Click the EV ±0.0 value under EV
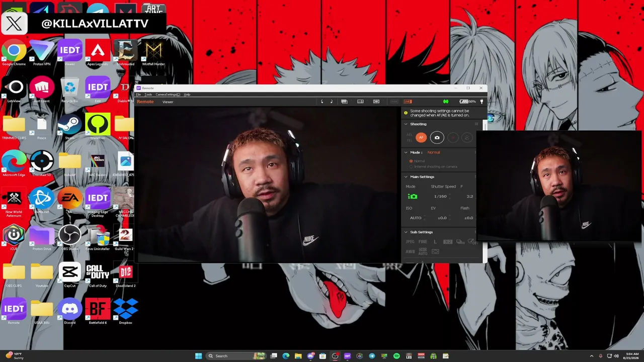 coord(442,218)
